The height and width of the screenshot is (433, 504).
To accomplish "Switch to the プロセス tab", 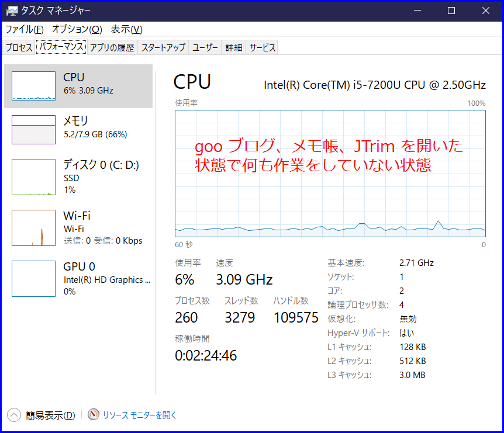I will (x=19, y=47).
